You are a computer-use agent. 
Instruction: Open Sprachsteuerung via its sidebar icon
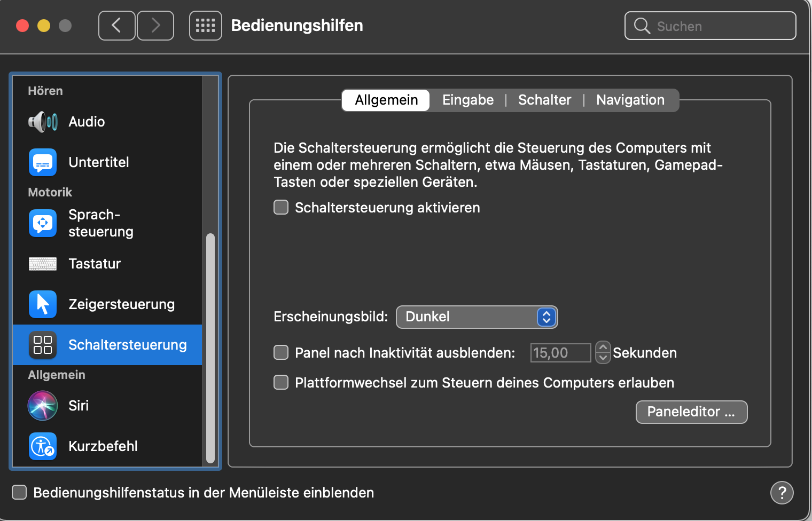[x=43, y=223]
